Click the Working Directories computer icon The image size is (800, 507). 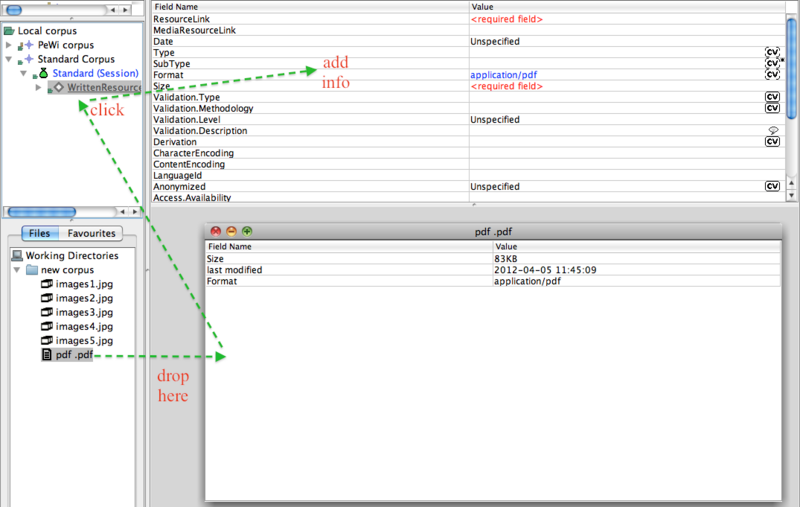tap(17, 255)
